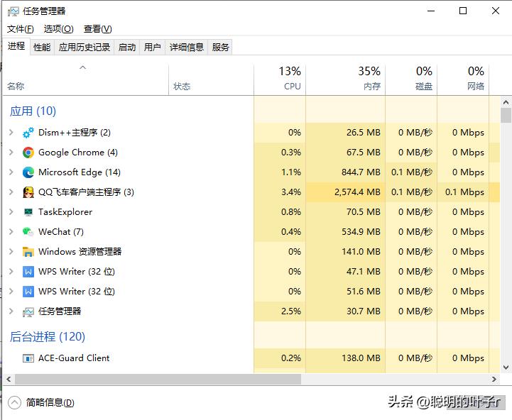This screenshot has width=512, height=420.
Task: Open the 文件(F) menu
Action: (21, 29)
